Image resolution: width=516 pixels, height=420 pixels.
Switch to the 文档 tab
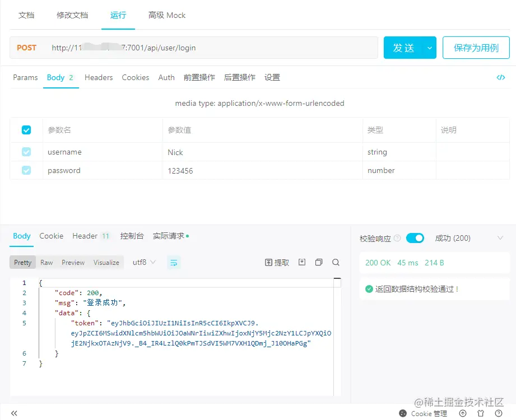point(26,15)
